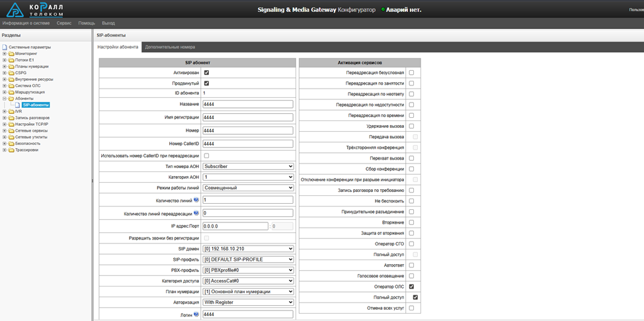Click the Мониторинг folder icon
Image resolution: width=644 pixels, height=321 pixels.
(11, 54)
